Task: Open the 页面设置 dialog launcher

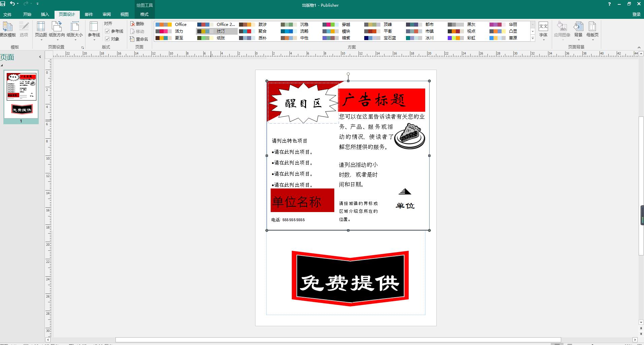Action: [x=82, y=47]
